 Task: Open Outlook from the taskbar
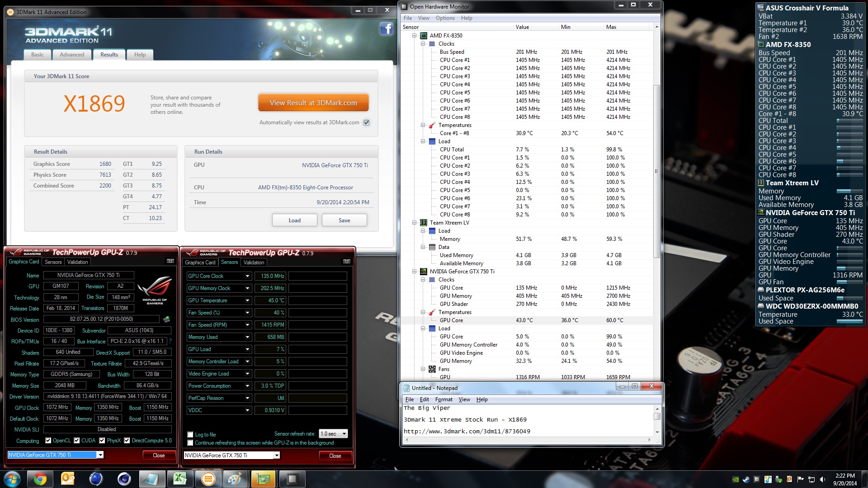(68, 479)
